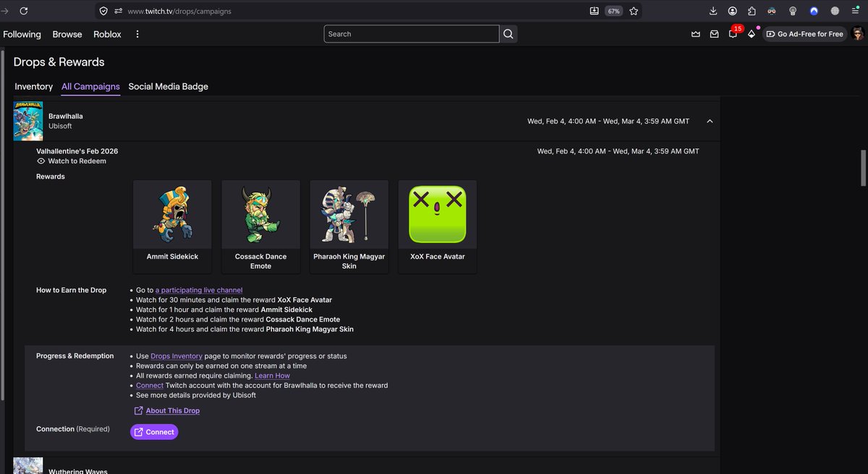This screenshot has height=474, width=868.
Task: Click Go Ad-Free for Free button
Action: pyautogui.click(x=804, y=34)
